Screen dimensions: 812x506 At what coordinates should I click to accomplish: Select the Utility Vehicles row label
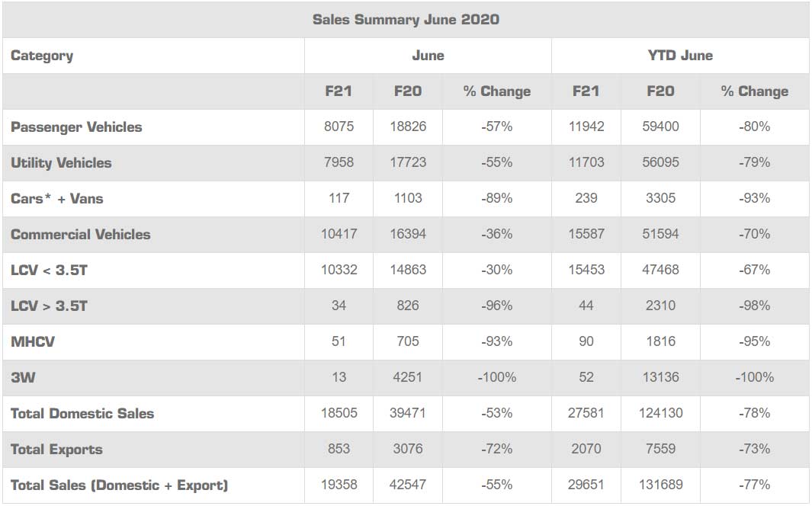tap(61, 163)
